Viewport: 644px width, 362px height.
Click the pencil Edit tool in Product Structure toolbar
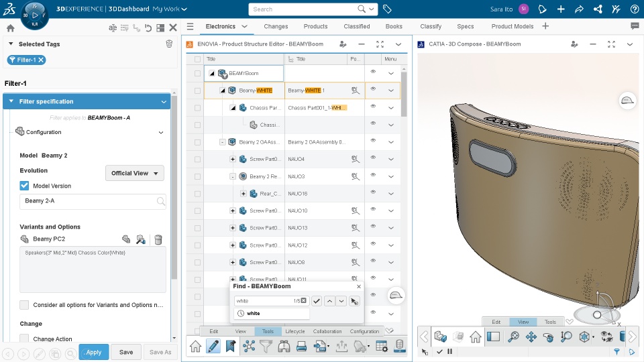coord(213,347)
